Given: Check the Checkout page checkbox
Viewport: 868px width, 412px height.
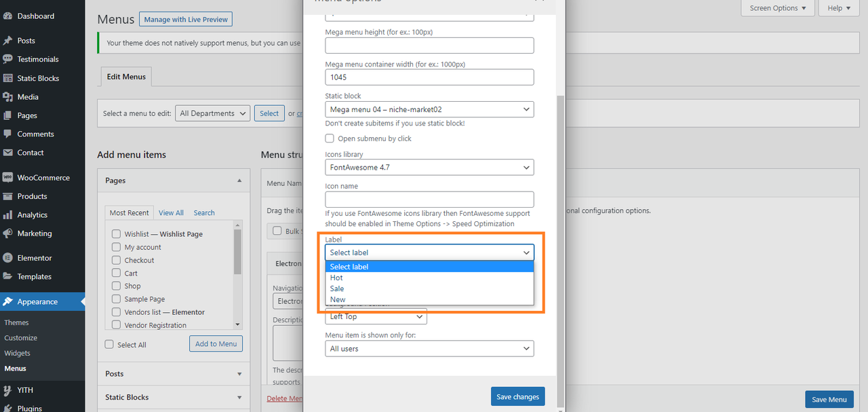Looking at the screenshot, I should pyautogui.click(x=117, y=260).
